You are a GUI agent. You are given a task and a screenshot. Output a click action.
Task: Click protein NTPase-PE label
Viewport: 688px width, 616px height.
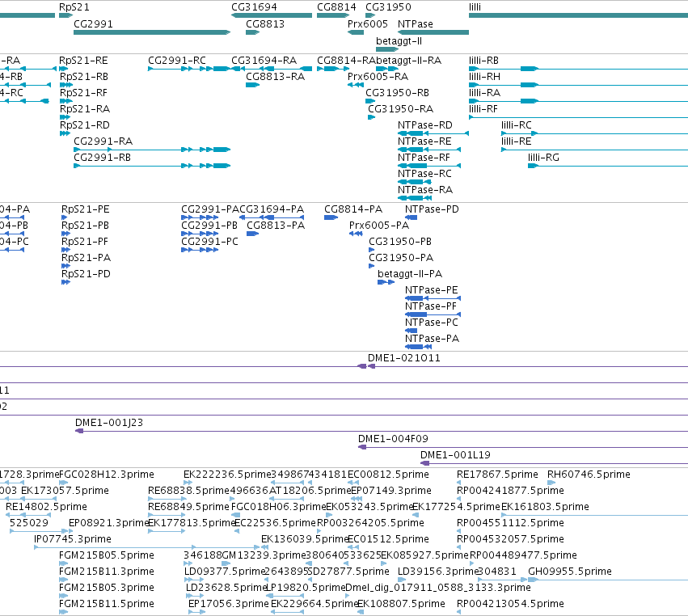[x=432, y=290]
